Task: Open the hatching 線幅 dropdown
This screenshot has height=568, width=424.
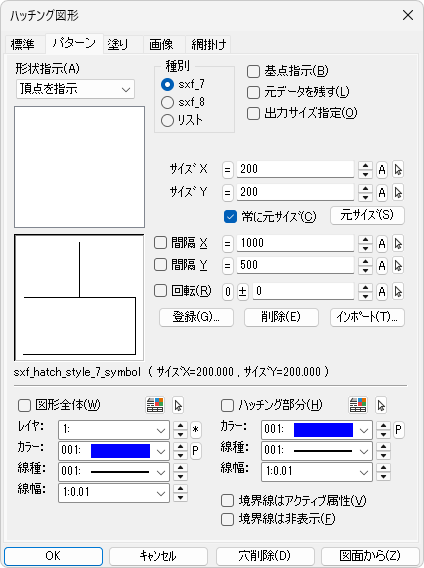Action: pos(317,472)
